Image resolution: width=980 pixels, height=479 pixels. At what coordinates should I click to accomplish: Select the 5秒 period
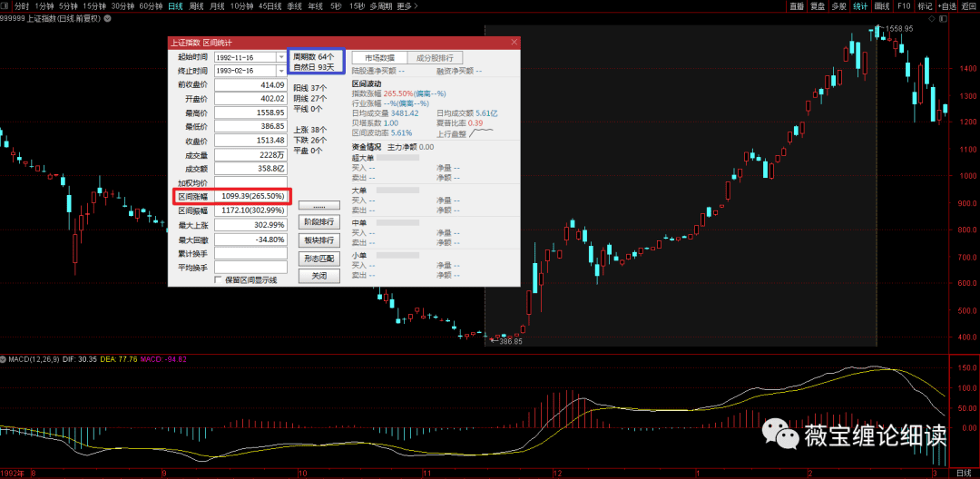click(x=337, y=6)
